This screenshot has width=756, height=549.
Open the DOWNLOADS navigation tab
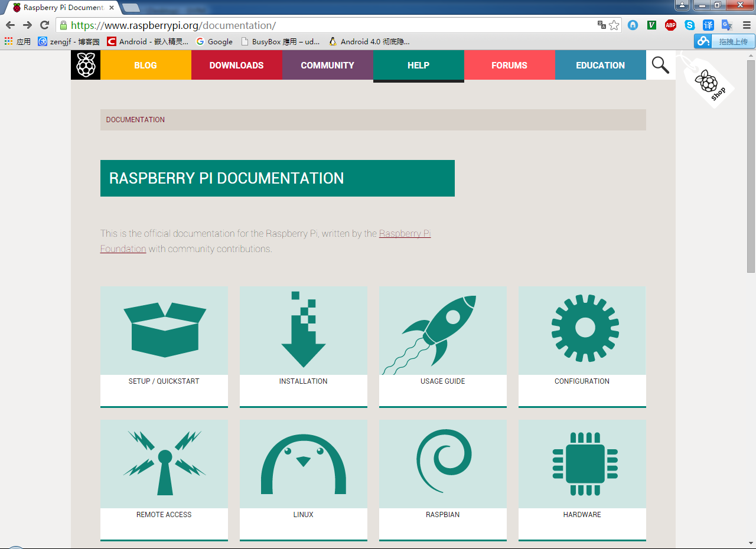237,65
